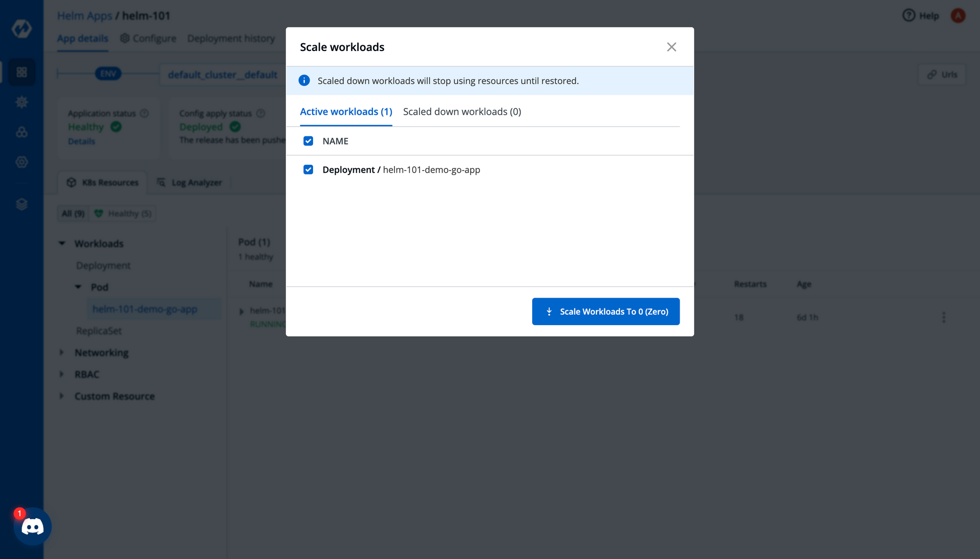Viewport: 980px width, 559px height.
Task: Close the Scale workloads dialog
Action: click(x=671, y=47)
